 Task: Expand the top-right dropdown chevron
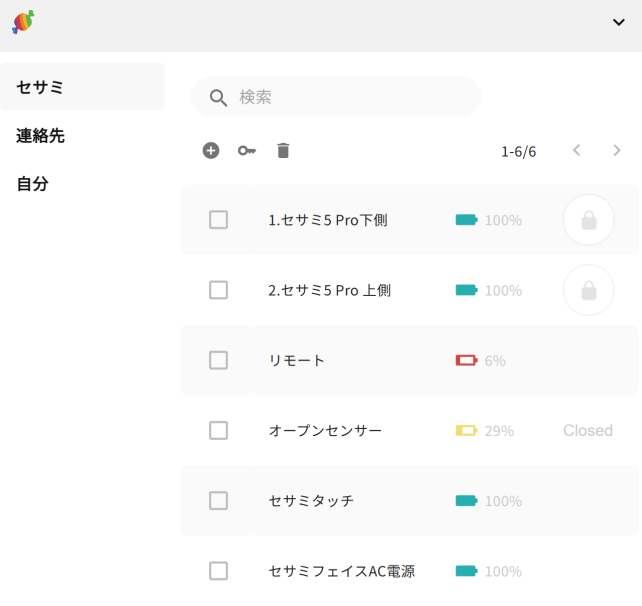(619, 22)
